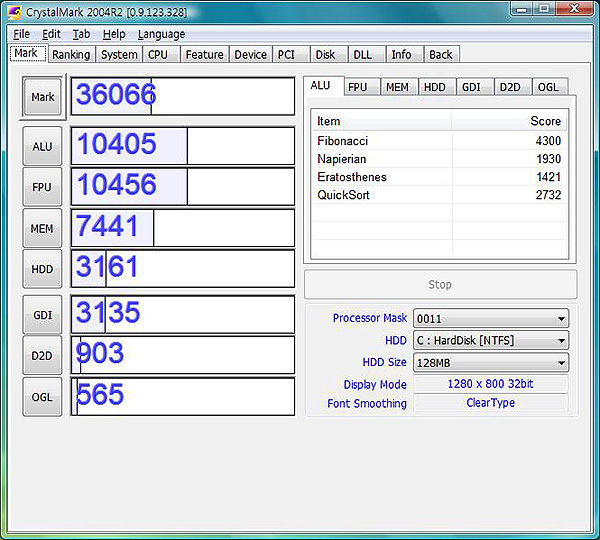
Task: Switch to the Feature tab
Action: click(204, 54)
